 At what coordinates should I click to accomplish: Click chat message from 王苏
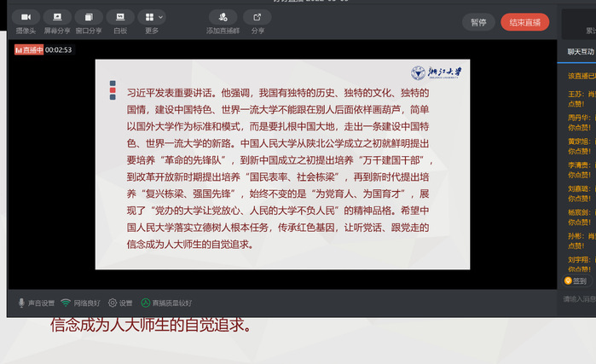(x=582, y=98)
